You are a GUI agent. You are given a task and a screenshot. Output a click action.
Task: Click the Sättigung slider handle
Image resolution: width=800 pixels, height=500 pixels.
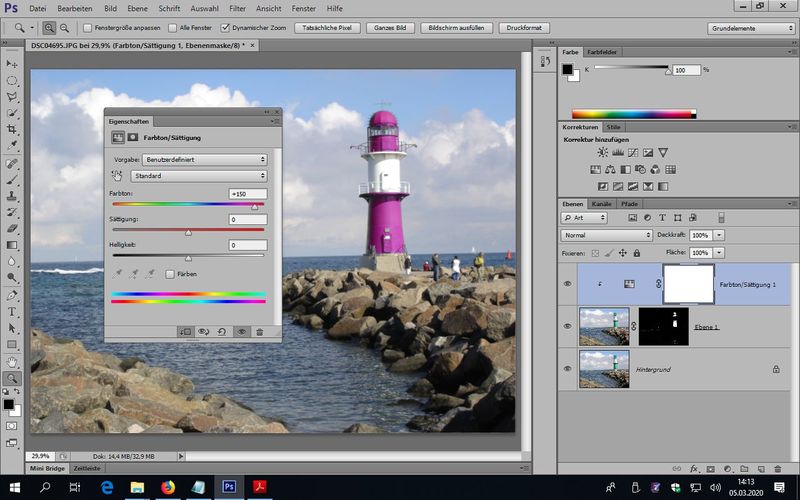[188, 232]
